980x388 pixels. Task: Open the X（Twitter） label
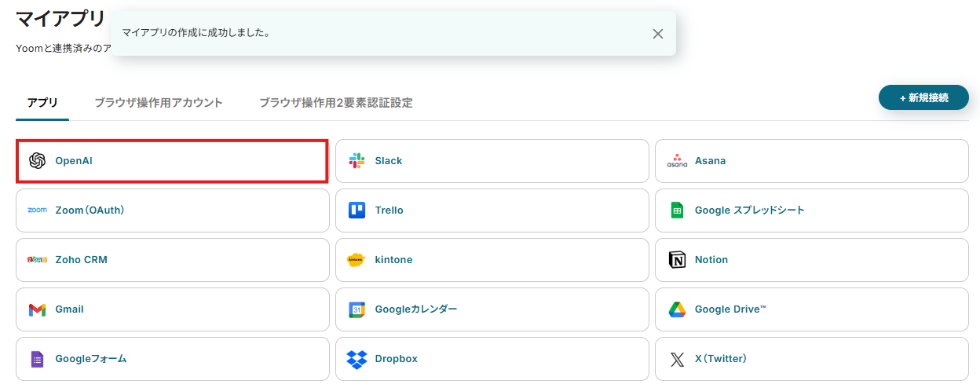[721, 359]
